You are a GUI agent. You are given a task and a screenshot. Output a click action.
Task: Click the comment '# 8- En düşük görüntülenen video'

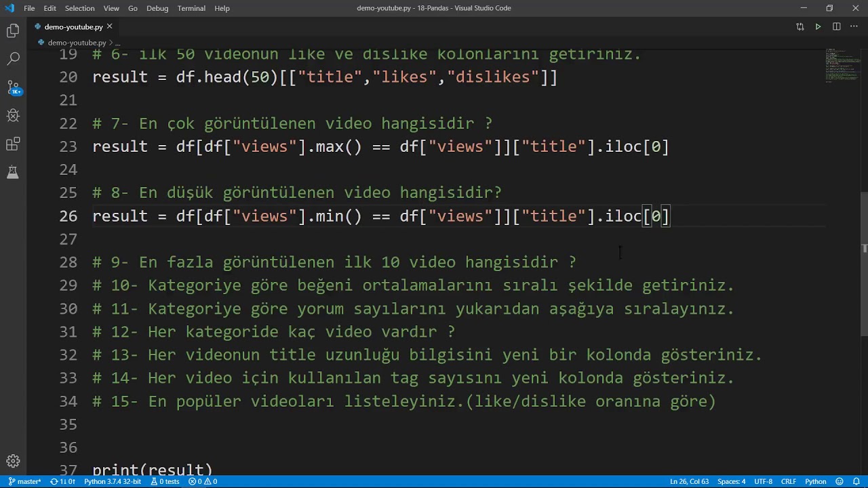(297, 192)
